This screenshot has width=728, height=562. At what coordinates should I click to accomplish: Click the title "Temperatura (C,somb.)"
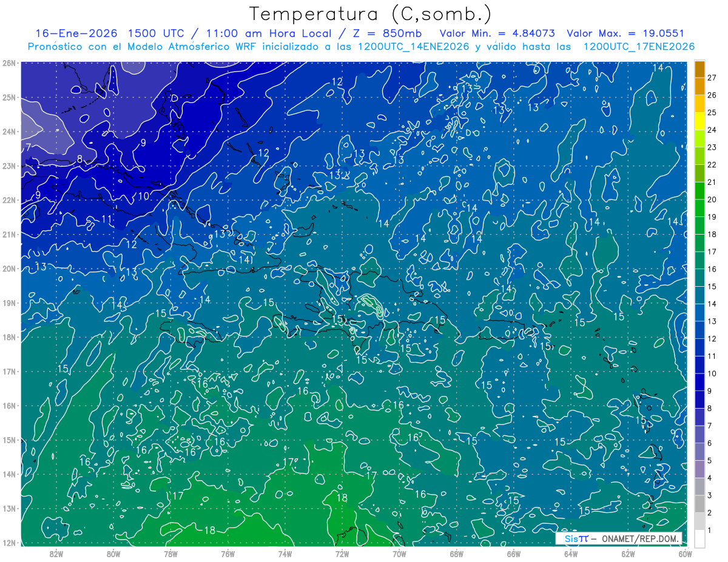coord(371,14)
